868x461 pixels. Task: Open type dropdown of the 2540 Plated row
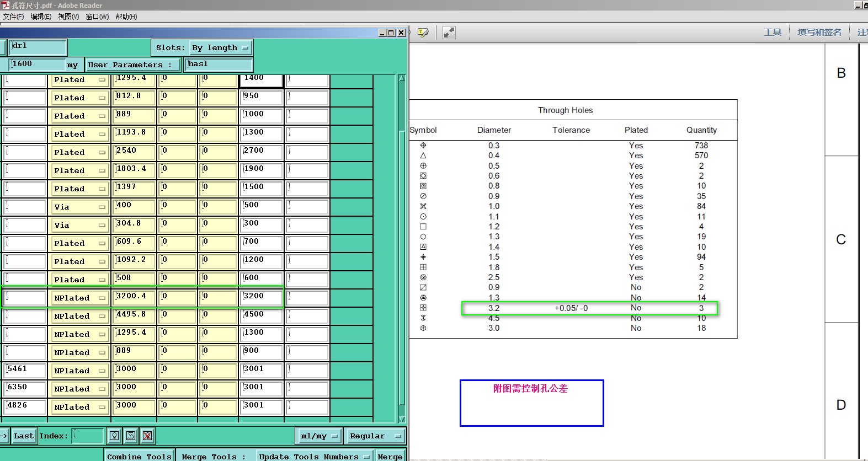pyautogui.click(x=79, y=152)
